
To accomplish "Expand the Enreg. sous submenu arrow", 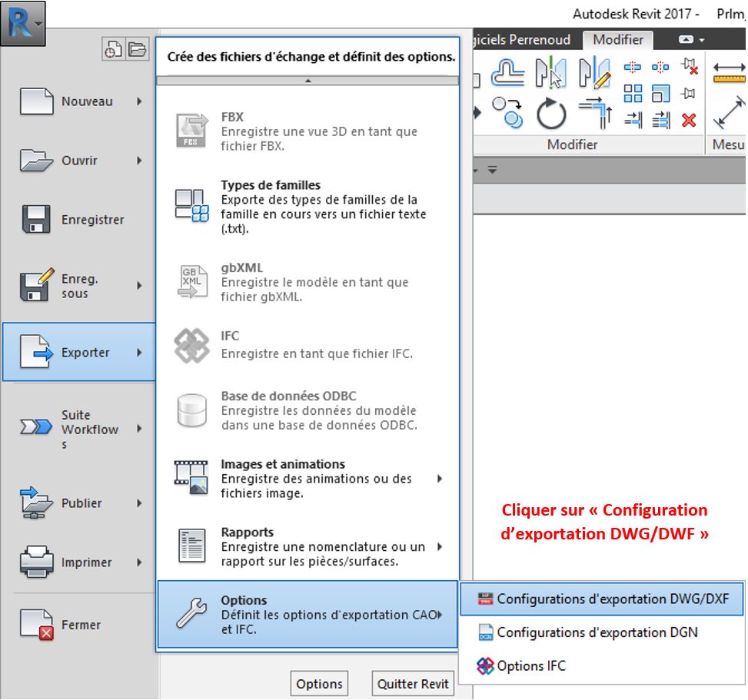I will click(x=139, y=286).
